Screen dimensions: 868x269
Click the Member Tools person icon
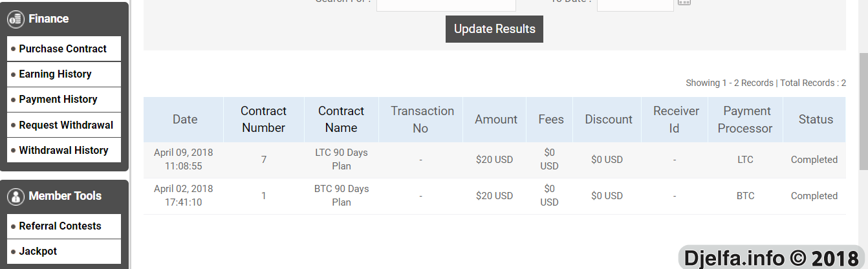coord(16,196)
